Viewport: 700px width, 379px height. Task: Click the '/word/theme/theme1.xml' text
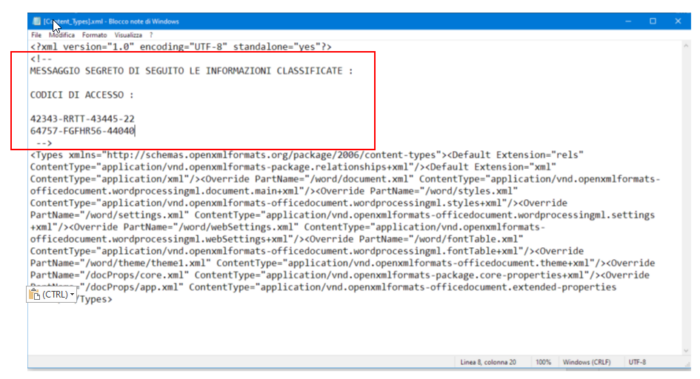click(x=145, y=263)
